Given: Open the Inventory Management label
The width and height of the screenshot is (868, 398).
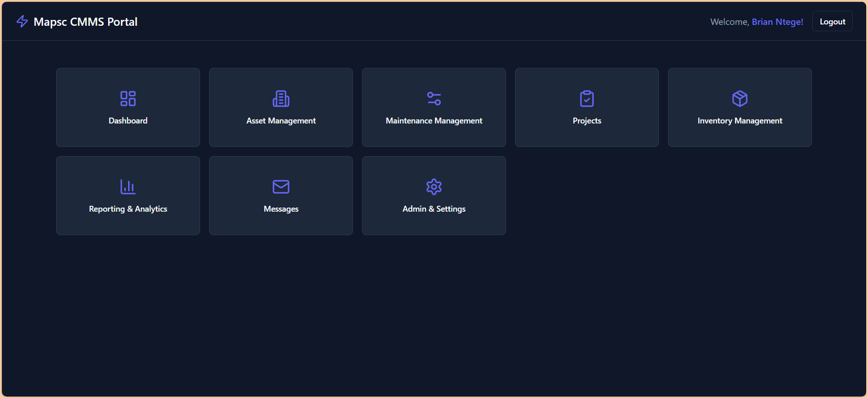Looking at the screenshot, I should 740,121.
